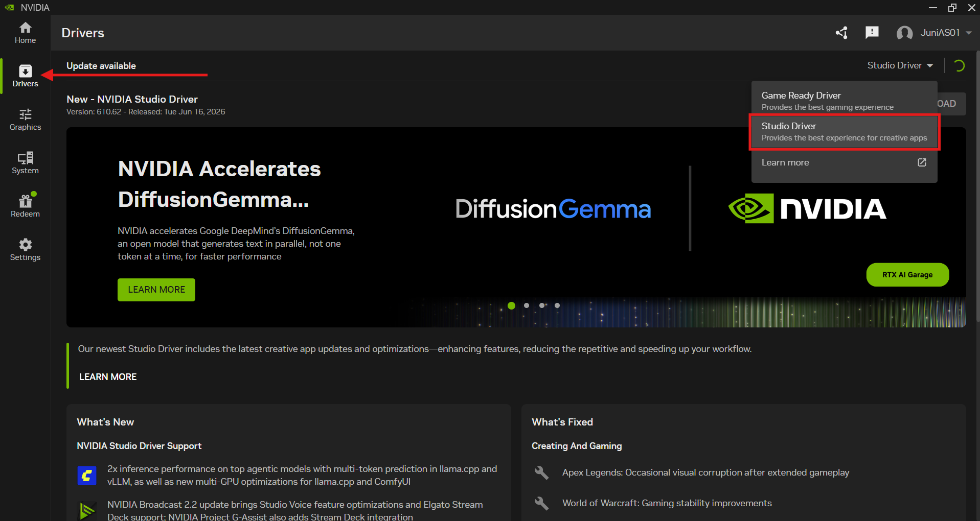The height and width of the screenshot is (521, 980).
Task: Select the fourth carousel dot
Action: (557, 305)
